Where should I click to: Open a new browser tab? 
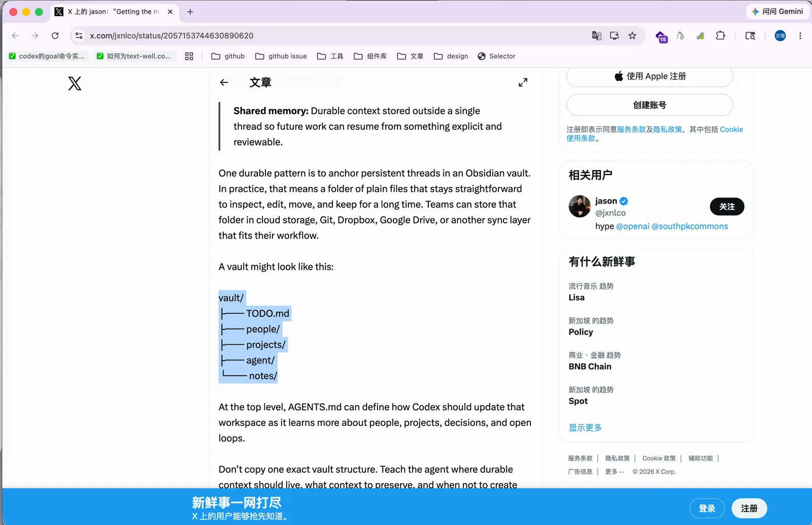(x=190, y=12)
